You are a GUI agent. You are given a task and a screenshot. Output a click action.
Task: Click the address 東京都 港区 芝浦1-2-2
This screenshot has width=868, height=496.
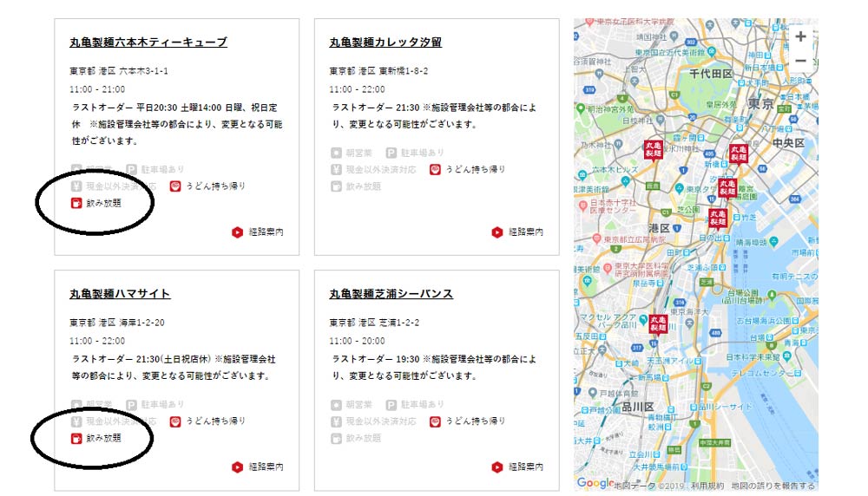coord(374,323)
